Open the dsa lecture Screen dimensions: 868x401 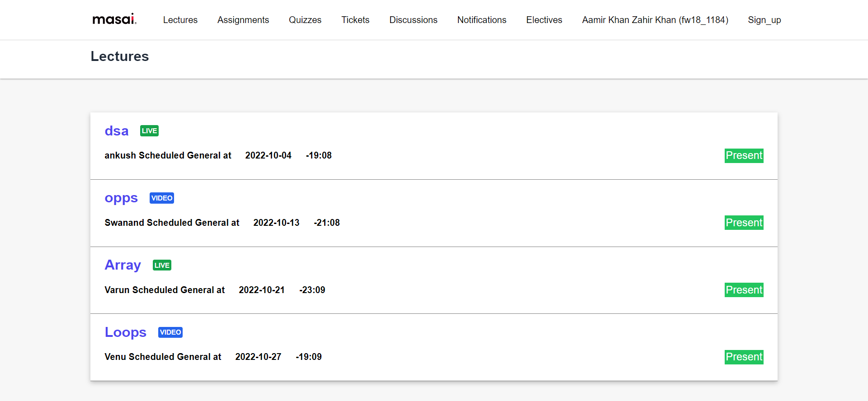pos(117,131)
